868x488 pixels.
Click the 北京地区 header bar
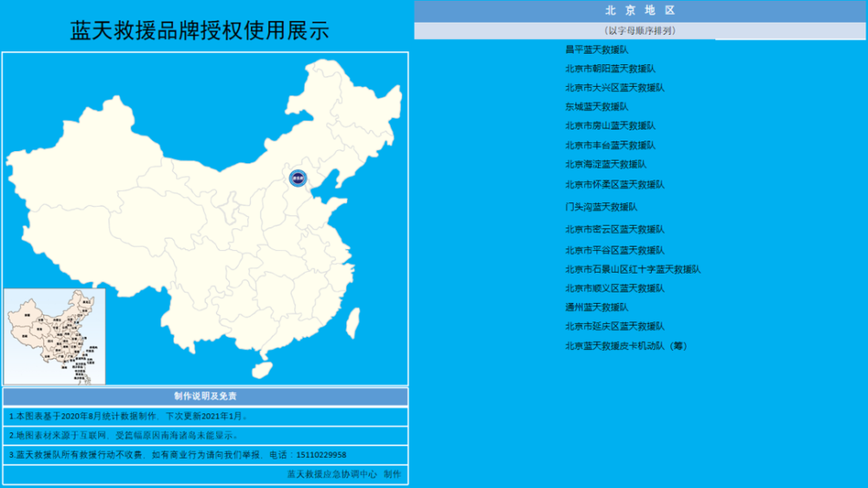[x=640, y=11]
